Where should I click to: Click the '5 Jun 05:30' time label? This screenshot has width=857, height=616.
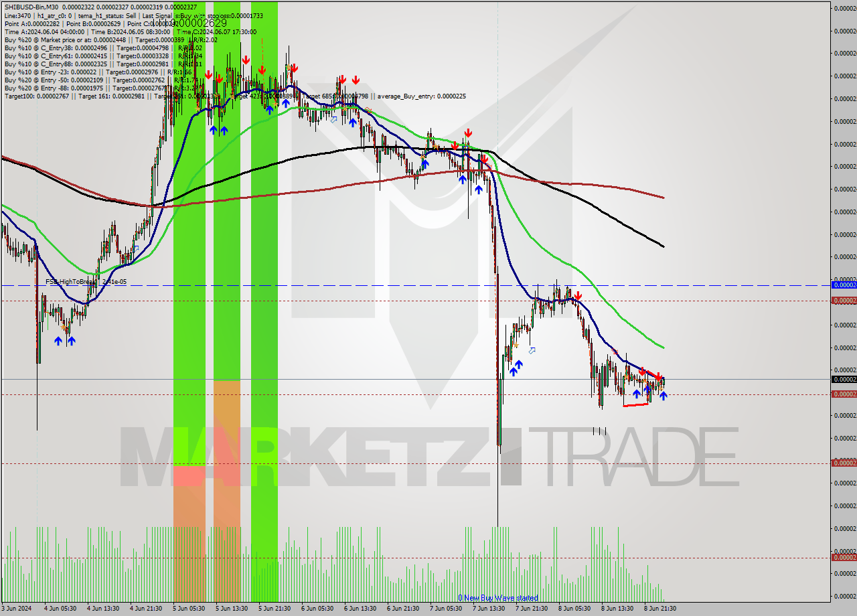coord(188,609)
